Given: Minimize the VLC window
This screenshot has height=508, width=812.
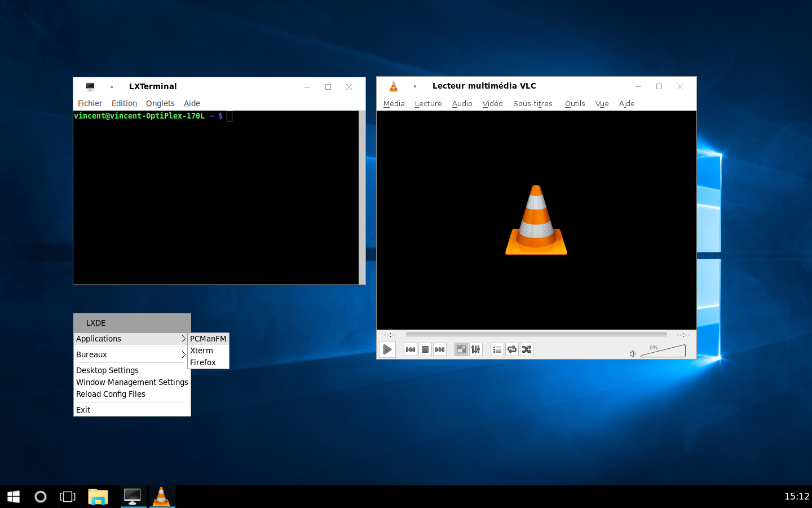Looking at the screenshot, I should (x=638, y=86).
